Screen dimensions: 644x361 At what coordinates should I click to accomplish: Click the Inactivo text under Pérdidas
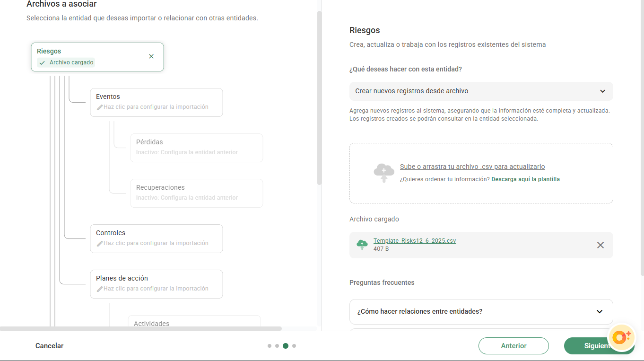[187, 152]
